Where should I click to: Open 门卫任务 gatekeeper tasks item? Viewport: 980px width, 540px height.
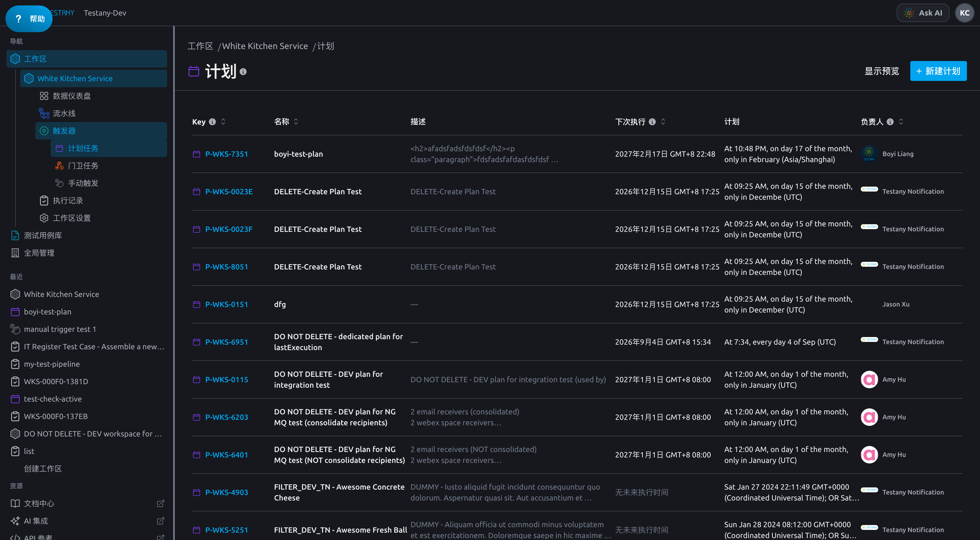pyautogui.click(x=109, y=166)
